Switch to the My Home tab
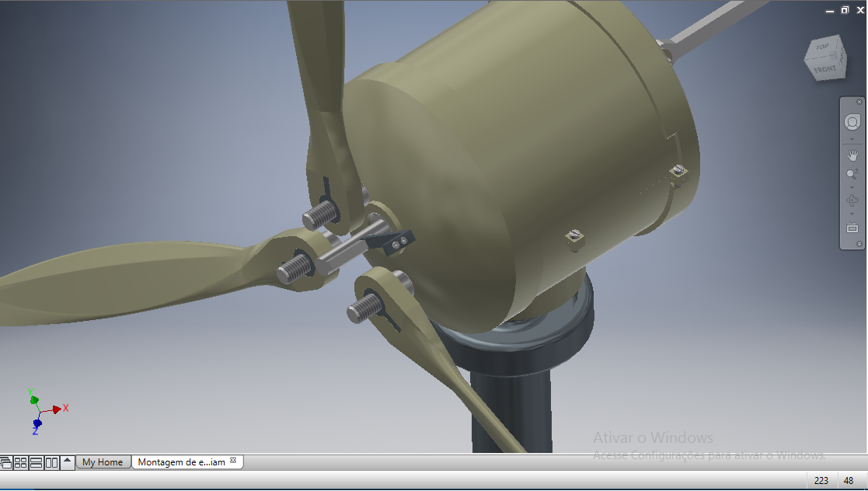The image size is (868, 491). [103, 461]
